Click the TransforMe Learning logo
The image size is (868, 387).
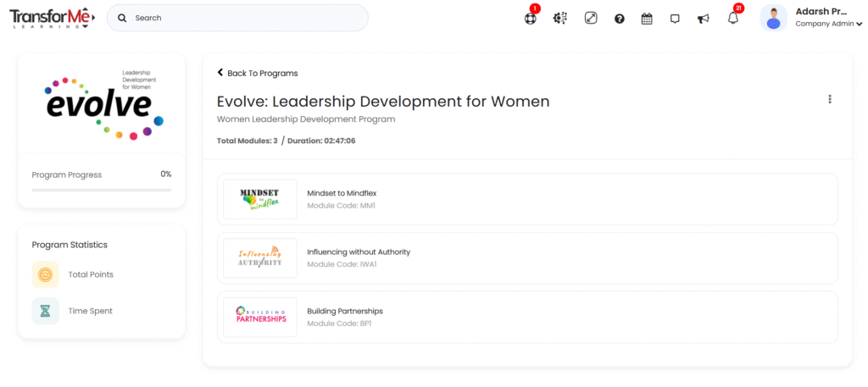pyautogui.click(x=52, y=18)
